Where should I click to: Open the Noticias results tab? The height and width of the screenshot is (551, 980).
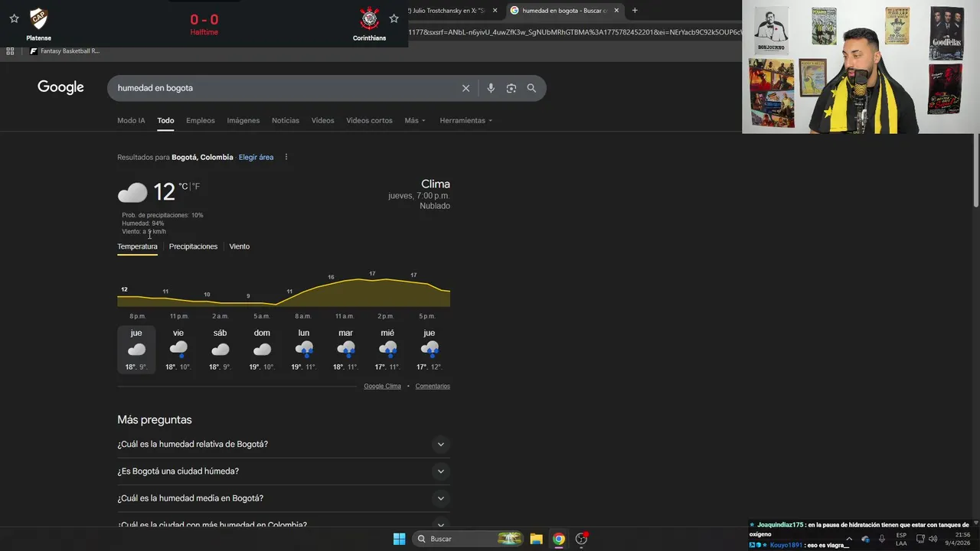pyautogui.click(x=286, y=120)
